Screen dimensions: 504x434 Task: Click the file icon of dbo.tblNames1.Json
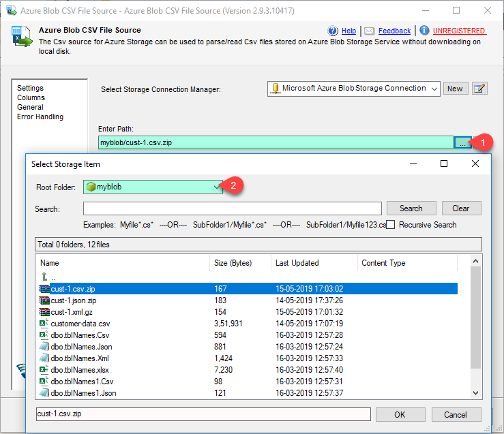pos(44,393)
